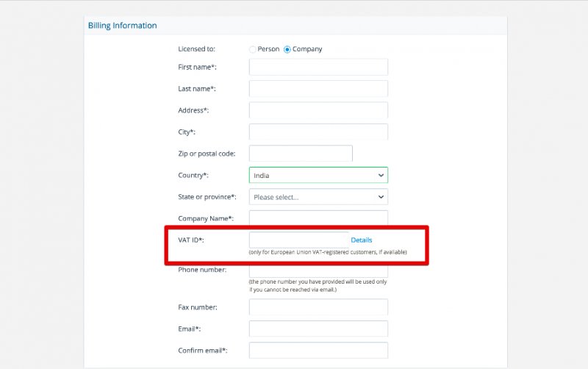The width and height of the screenshot is (588, 369).
Task: Click into the Address text box
Action: point(318,110)
